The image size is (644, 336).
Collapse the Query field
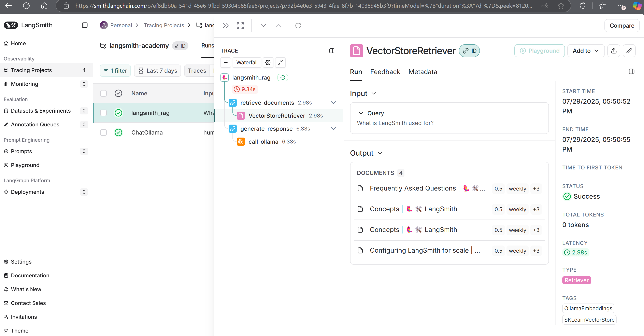pos(361,113)
